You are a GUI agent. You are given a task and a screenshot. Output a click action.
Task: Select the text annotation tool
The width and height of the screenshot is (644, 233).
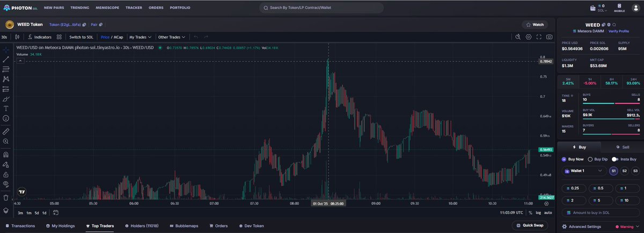[x=6, y=108]
